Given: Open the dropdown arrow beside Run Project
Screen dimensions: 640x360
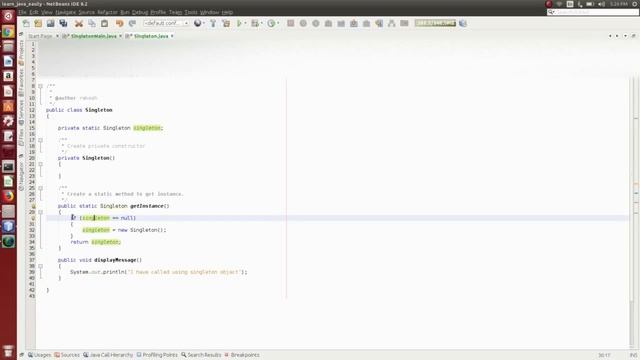Looking at the screenshot, I should [245, 23].
